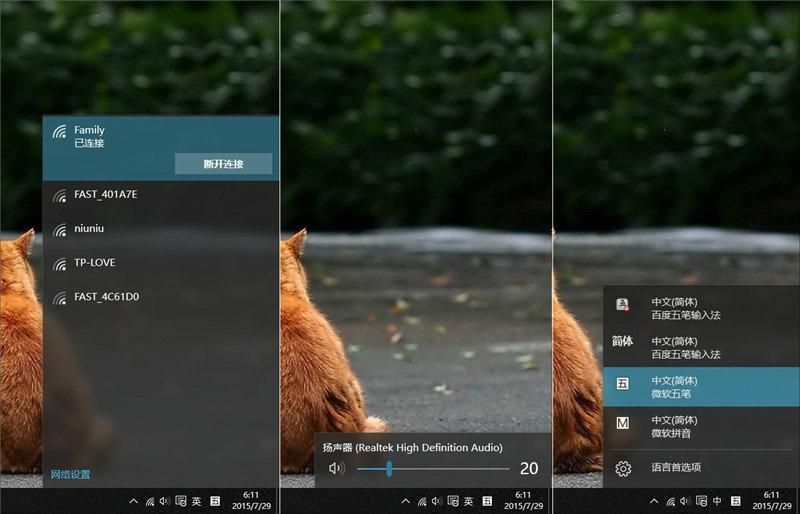Select the 微软五笔 input method
Viewport: 800px width, 514px height.
click(x=700, y=386)
